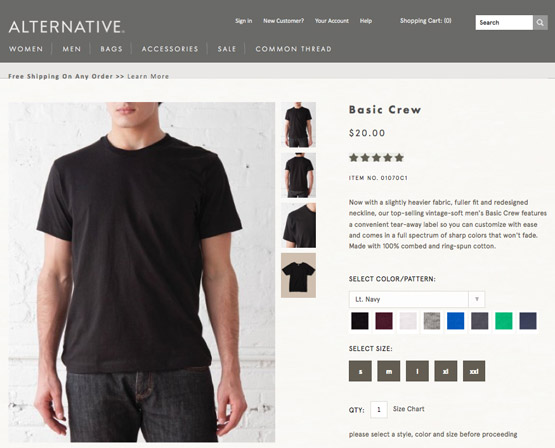The width and height of the screenshot is (555, 448).
Task: Click the Alternative logo
Action: (67, 27)
